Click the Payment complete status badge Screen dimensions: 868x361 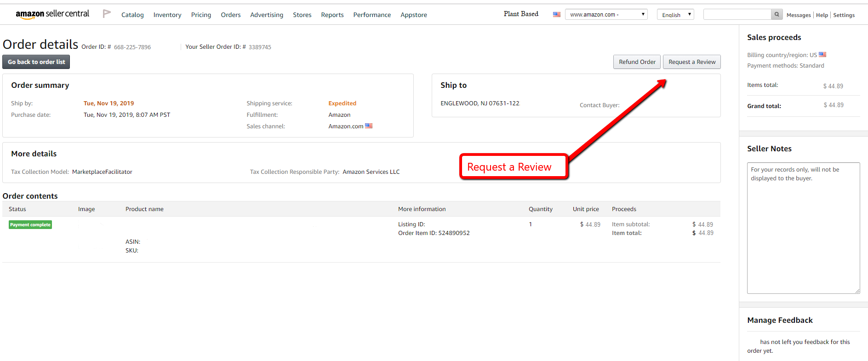pos(30,225)
